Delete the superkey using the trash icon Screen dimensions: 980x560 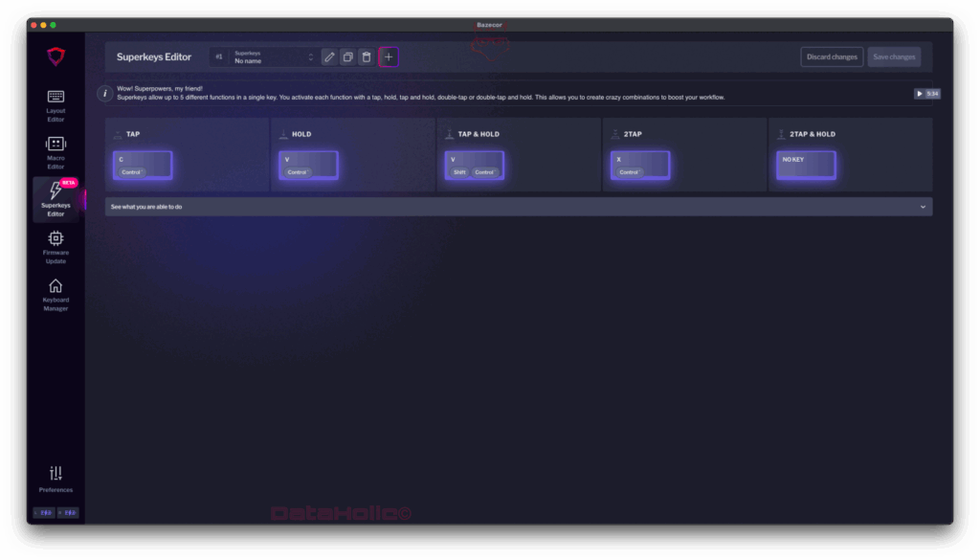tap(366, 57)
